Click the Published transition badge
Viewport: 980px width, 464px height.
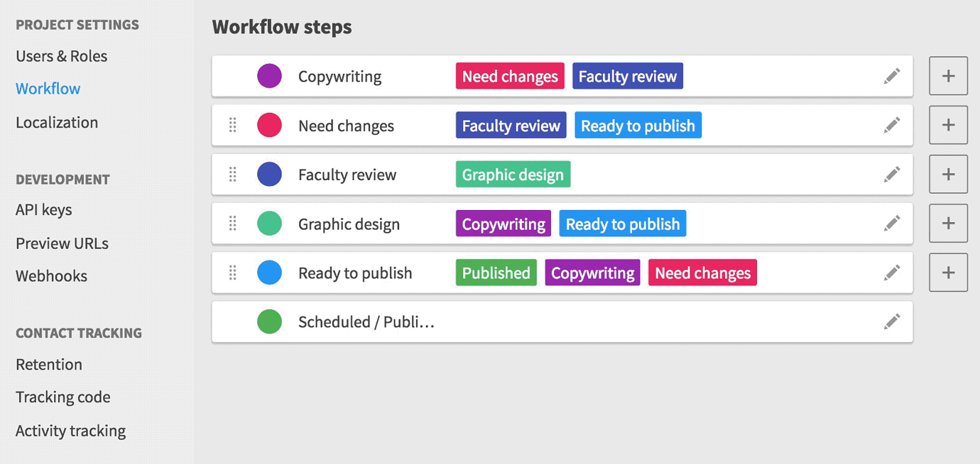pos(496,272)
